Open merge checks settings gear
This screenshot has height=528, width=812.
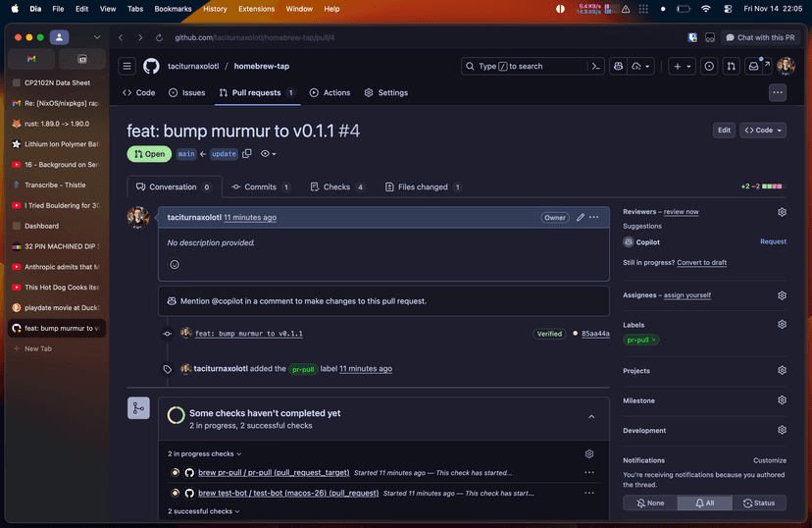(x=589, y=454)
